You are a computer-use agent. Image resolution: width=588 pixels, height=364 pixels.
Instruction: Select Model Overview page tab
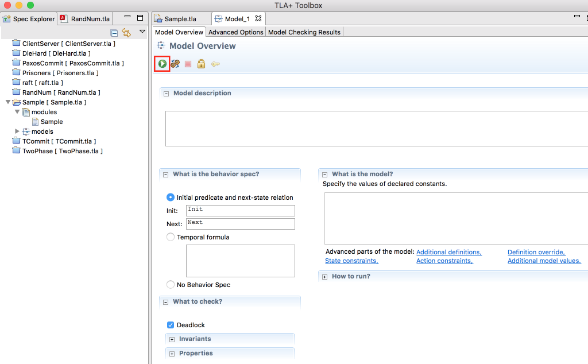coord(179,32)
